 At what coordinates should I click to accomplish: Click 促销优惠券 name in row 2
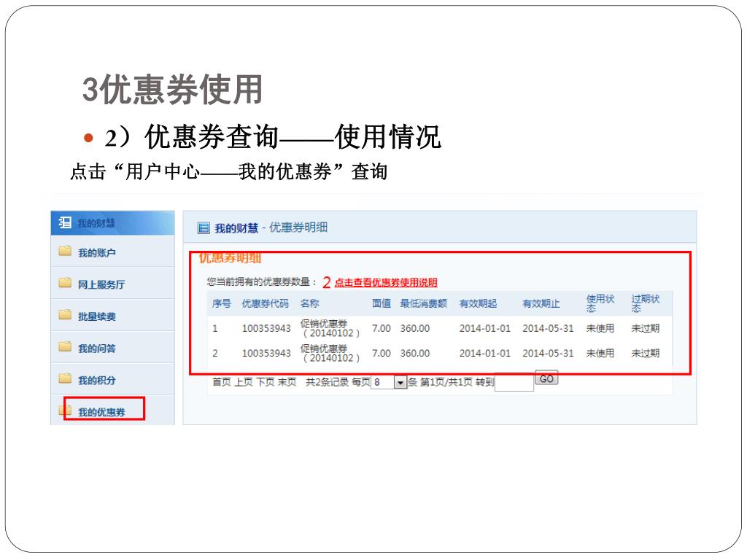pyautogui.click(x=330, y=353)
